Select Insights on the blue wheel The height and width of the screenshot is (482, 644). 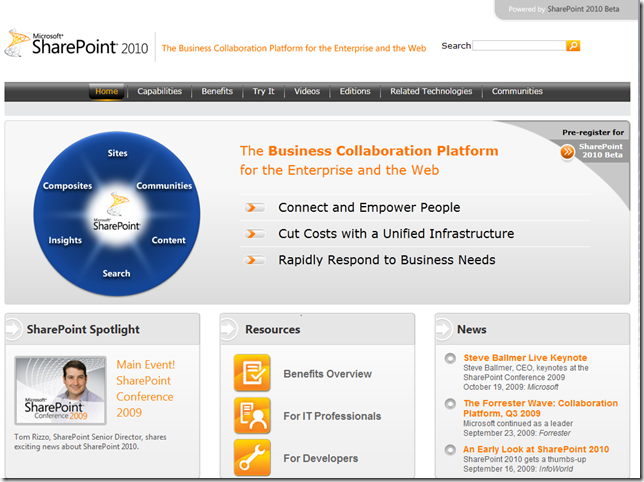coord(65,240)
